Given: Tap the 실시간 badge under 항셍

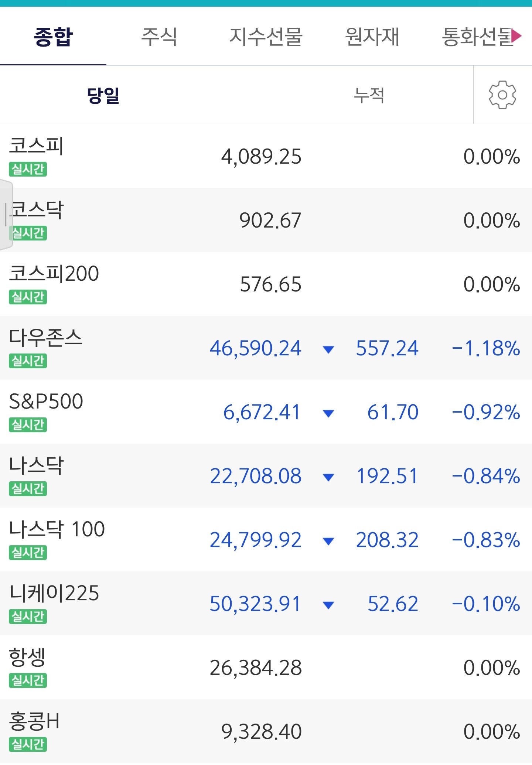Looking at the screenshot, I should click(28, 680).
